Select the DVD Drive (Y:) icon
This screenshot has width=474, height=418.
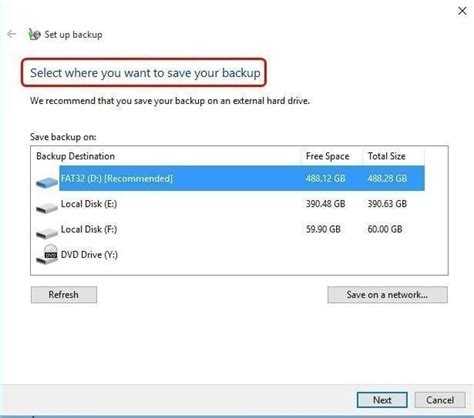coord(47,254)
